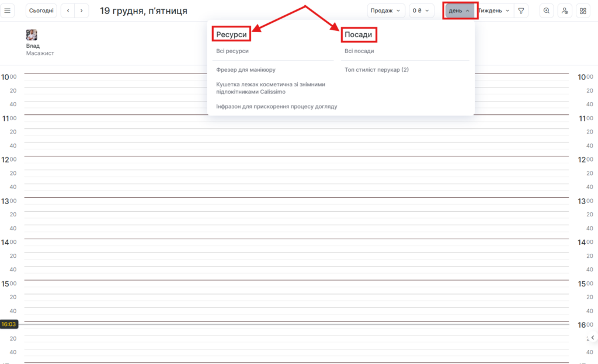
Task: Click the zoom-in magnifier icon
Action: 547,10
